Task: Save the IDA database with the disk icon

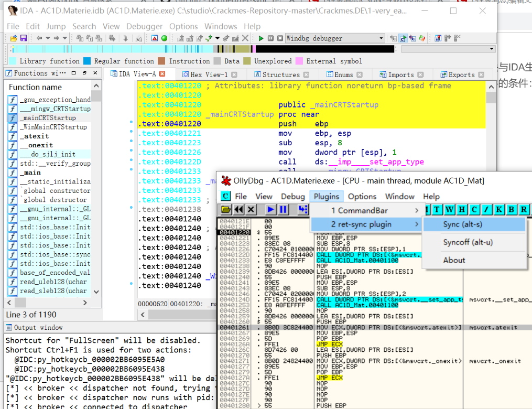Action: click(23, 38)
